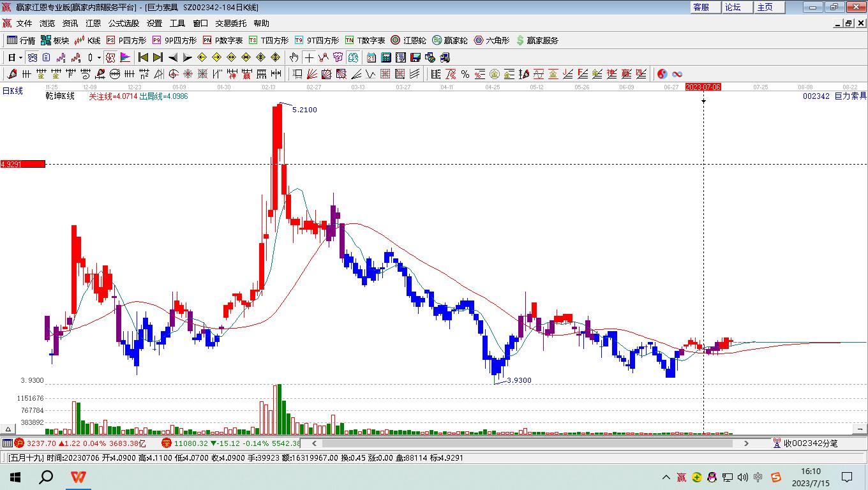Image resolution: width=868 pixels, height=490 pixels.
Task: Click the blue infinity loop icon
Action: click(677, 74)
